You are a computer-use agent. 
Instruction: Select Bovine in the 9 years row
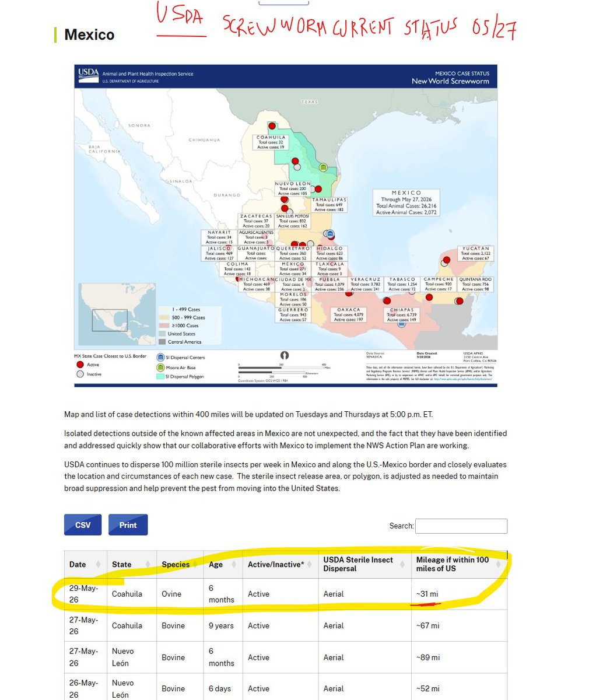point(180,625)
